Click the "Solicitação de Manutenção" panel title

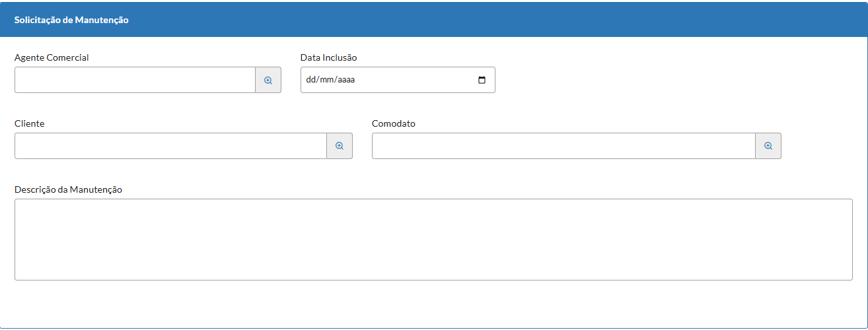pos(71,20)
